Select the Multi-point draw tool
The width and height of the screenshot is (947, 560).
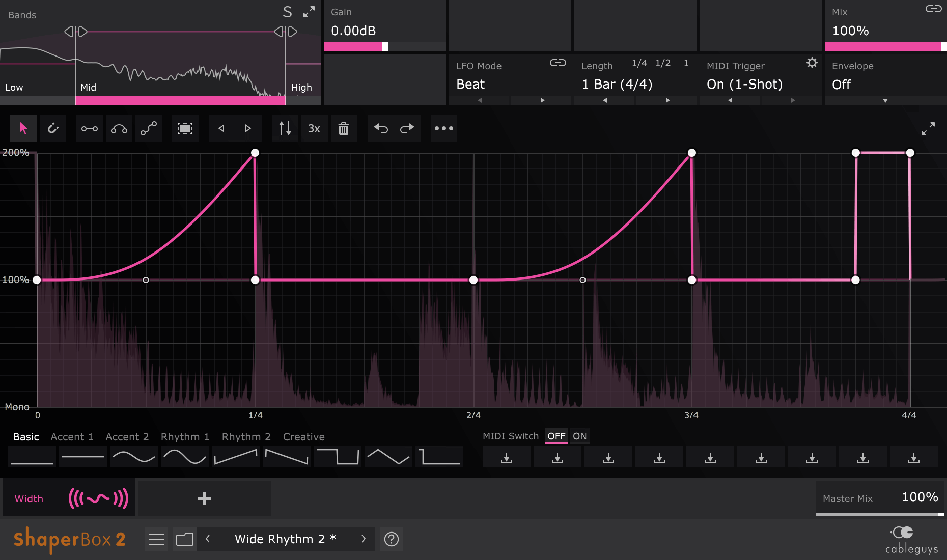(149, 128)
